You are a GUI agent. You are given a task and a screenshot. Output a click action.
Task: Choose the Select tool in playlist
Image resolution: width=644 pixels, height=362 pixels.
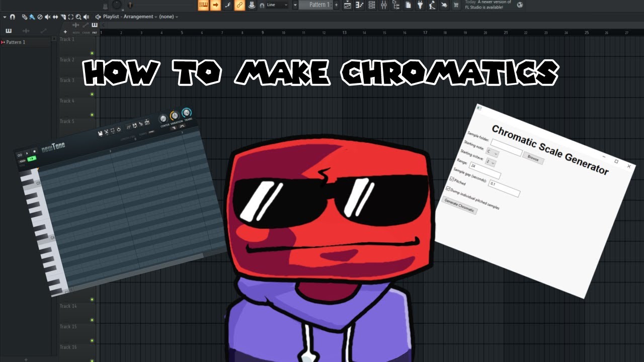pyautogui.click(x=71, y=17)
